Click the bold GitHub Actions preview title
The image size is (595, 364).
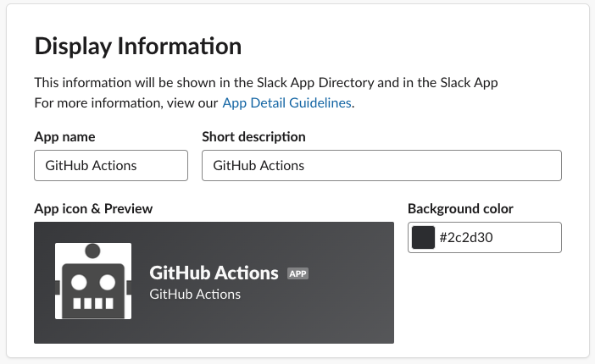pos(214,273)
